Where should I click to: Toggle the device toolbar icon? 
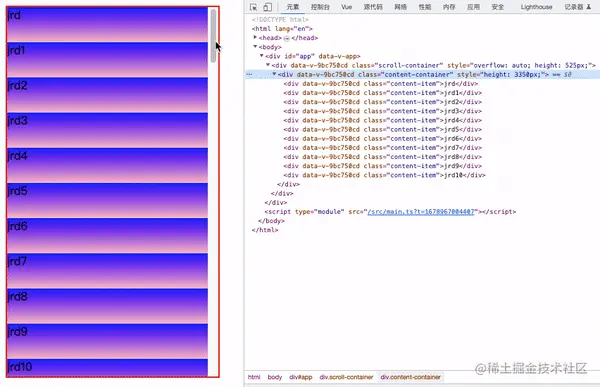click(267, 7)
